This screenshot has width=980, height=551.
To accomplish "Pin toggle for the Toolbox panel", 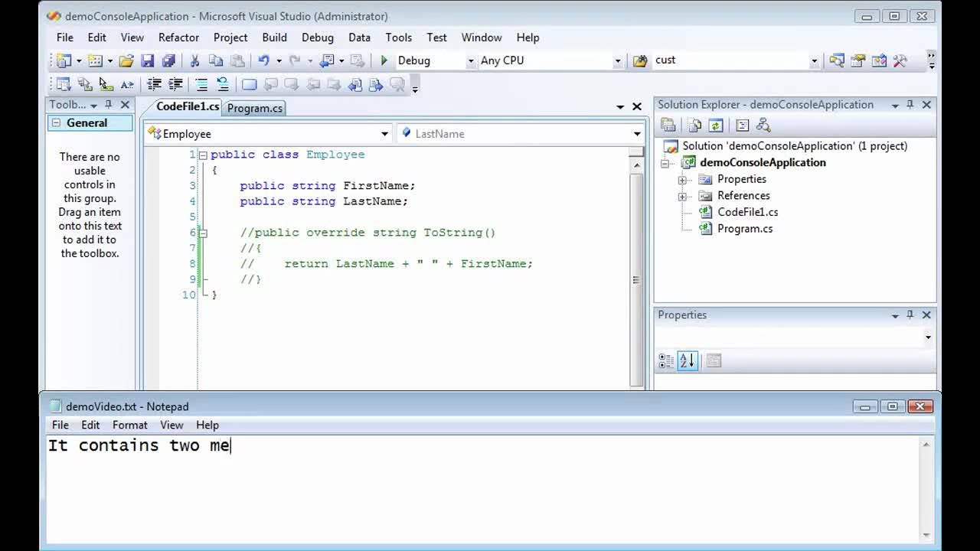I will 109,105.
